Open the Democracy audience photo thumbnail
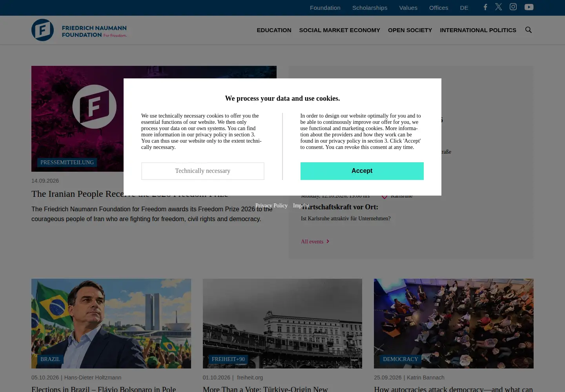The image size is (565, 392). pyautogui.click(x=454, y=323)
